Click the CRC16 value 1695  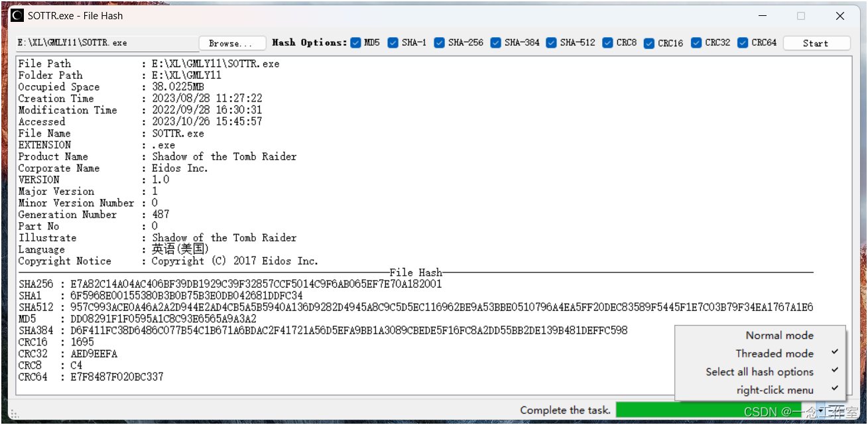(82, 342)
